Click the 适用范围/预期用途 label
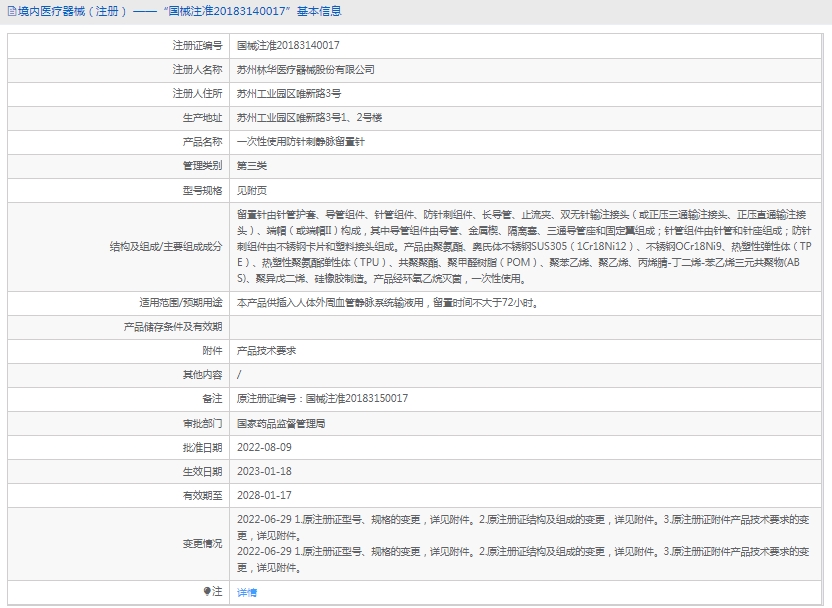This screenshot has height=608, width=832. [x=180, y=303]
